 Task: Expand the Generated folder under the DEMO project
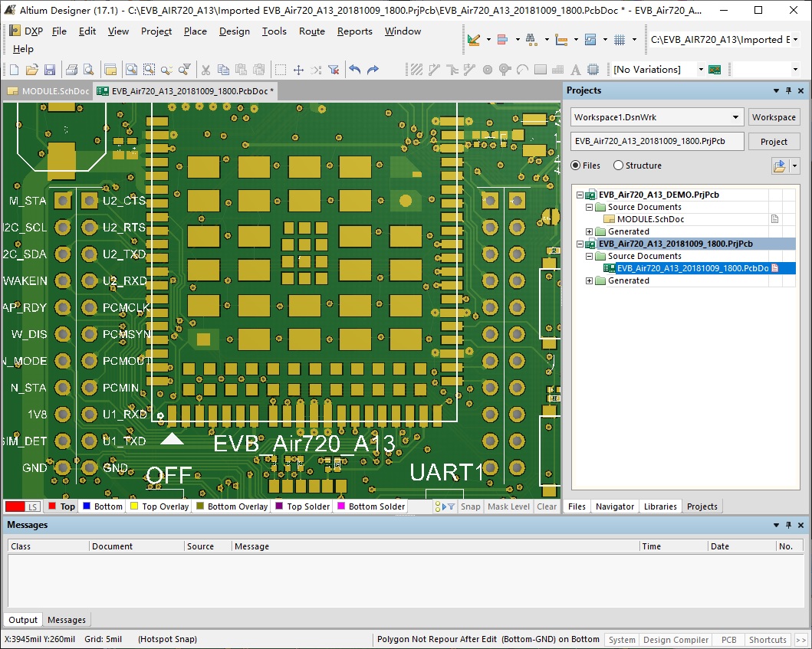[590, 231]
